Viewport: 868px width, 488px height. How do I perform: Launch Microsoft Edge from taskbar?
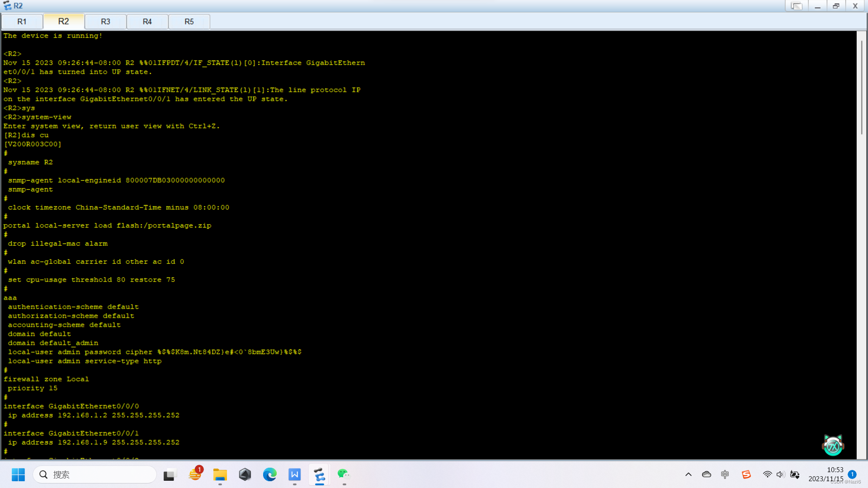coord(270,474)
